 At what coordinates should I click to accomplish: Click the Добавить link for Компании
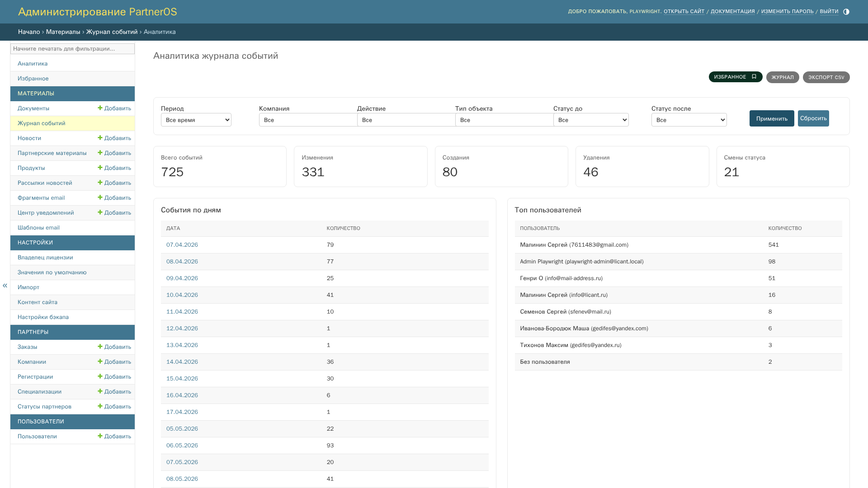114,362
